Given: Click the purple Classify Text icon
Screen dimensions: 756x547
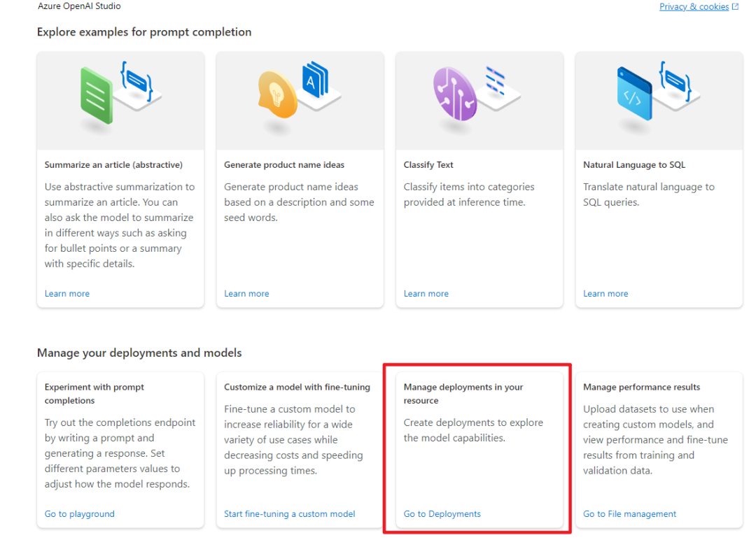Looking at the screenshot, I should [454, 93].
